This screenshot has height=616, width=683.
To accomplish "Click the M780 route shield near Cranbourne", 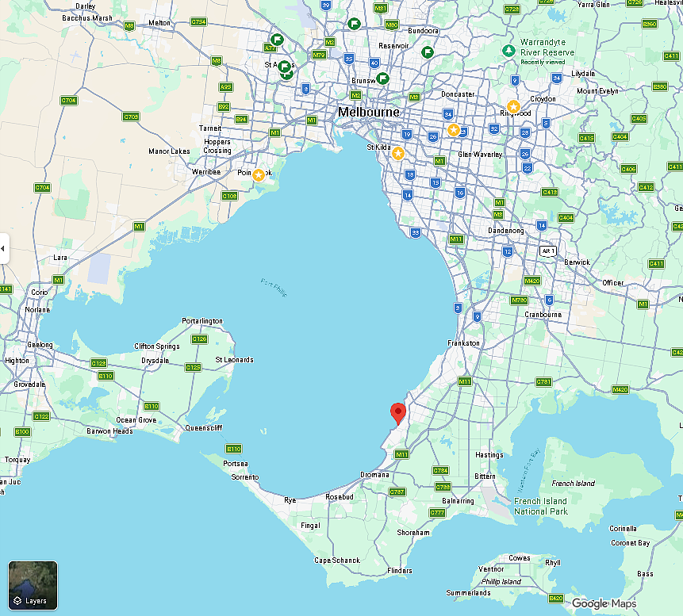I will [520, 300].
